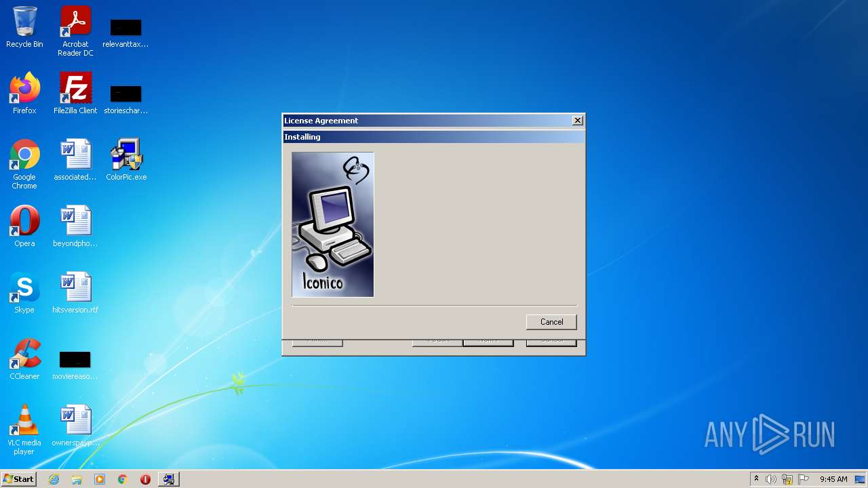Screen dimensions: 868x488
Task: Click the 9:45 AM clock
Action: [833, 479]
